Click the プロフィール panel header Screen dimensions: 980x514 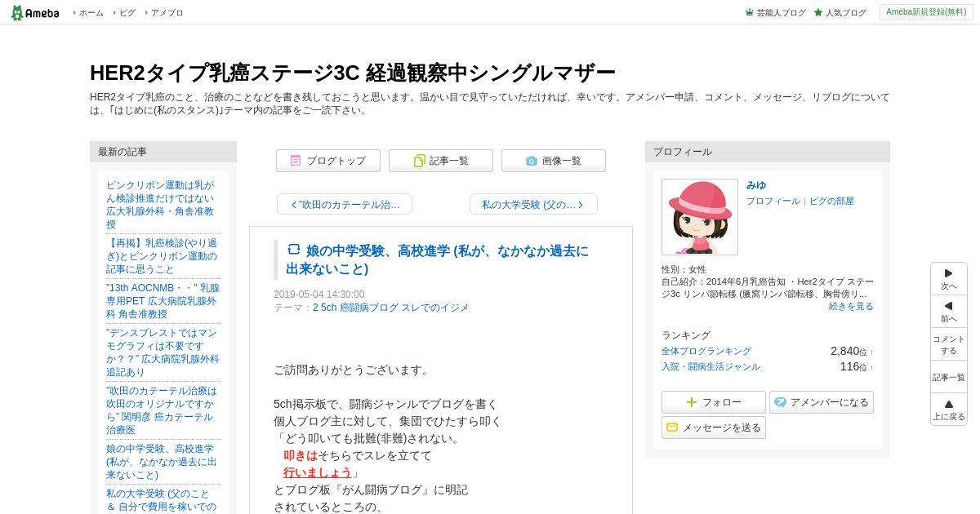768,152
